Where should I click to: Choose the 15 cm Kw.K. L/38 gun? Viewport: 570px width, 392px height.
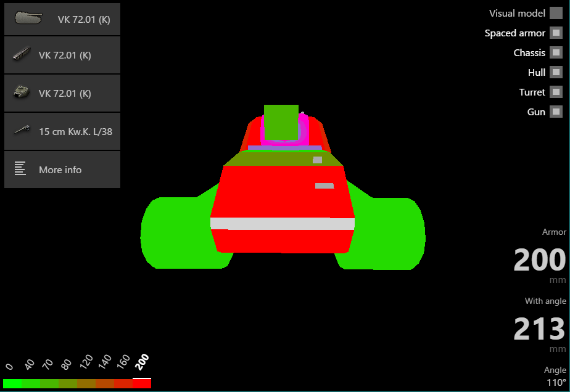tap(62, 131)
